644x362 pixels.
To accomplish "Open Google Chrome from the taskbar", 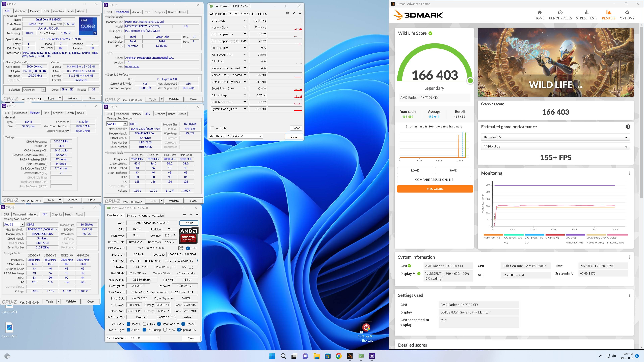I will [x=338, y=356].
